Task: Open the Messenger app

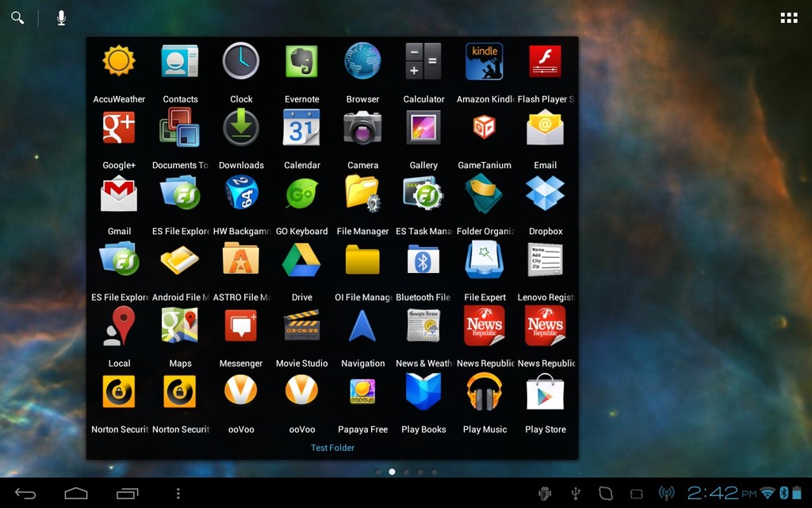Action: (x=241, y=325)
